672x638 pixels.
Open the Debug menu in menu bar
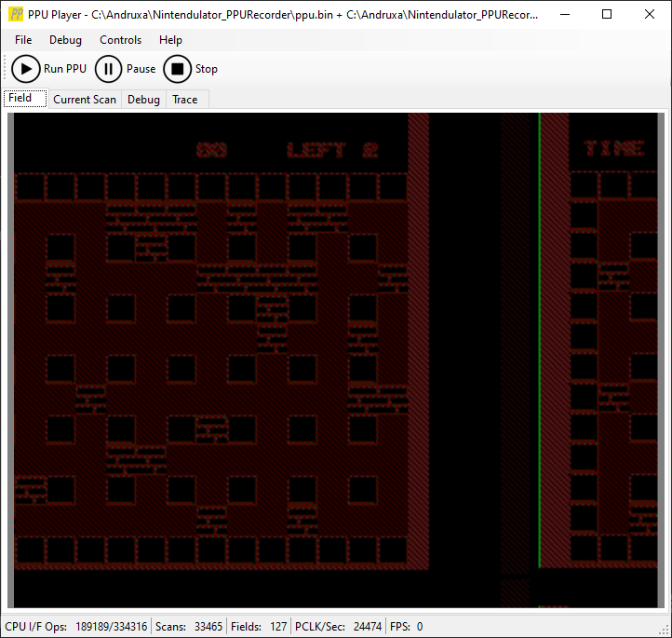[x=65, y=40]
